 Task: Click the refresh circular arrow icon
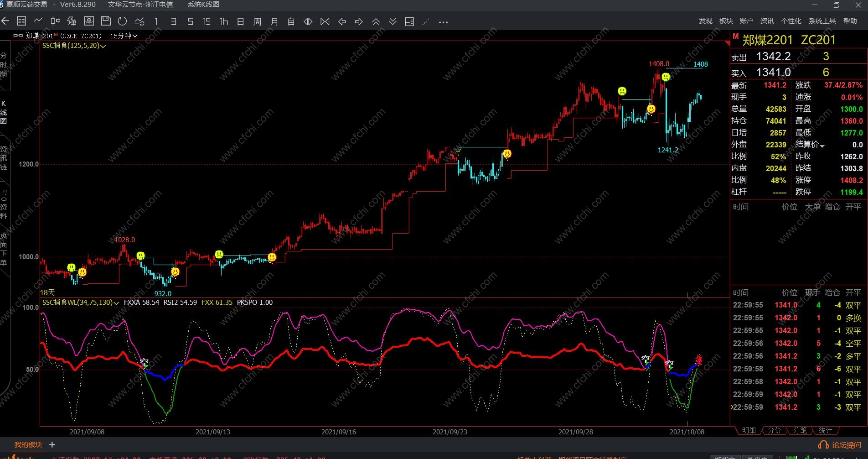click(x=122, y=21)
